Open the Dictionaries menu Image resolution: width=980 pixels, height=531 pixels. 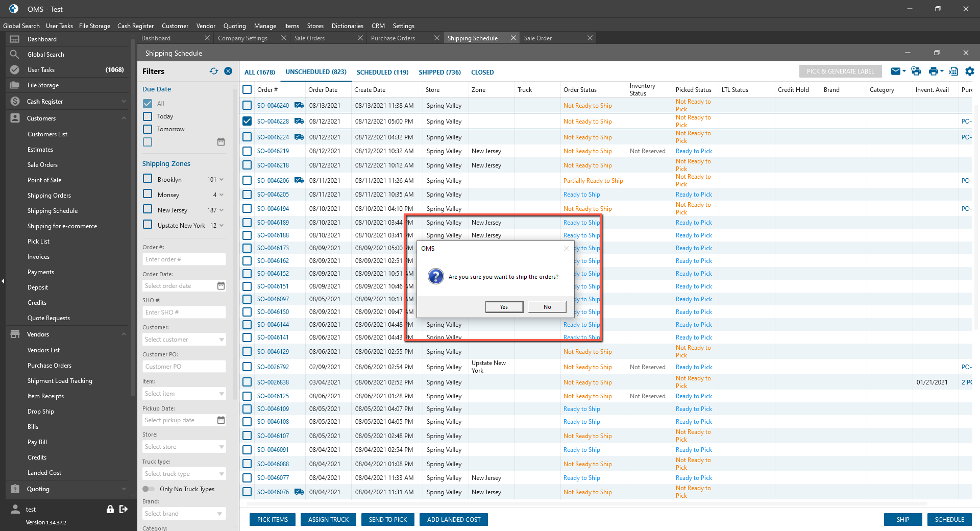tap(347, 26)
